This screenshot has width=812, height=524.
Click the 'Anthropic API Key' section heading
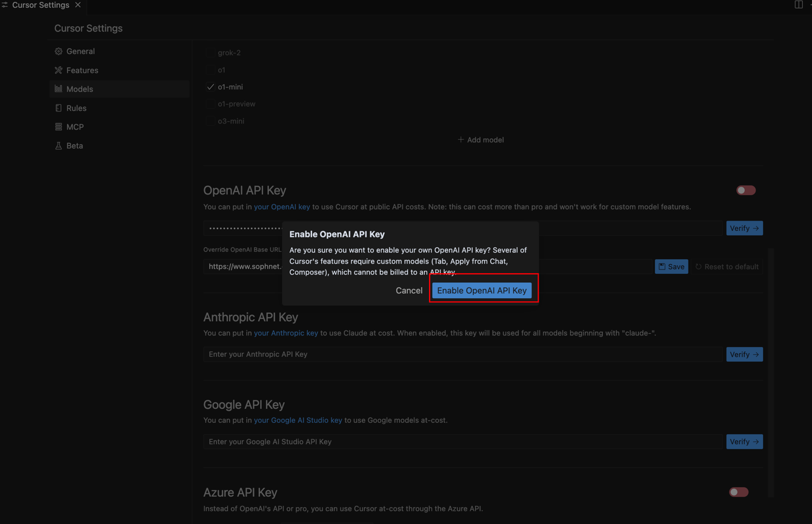(251, 317)
